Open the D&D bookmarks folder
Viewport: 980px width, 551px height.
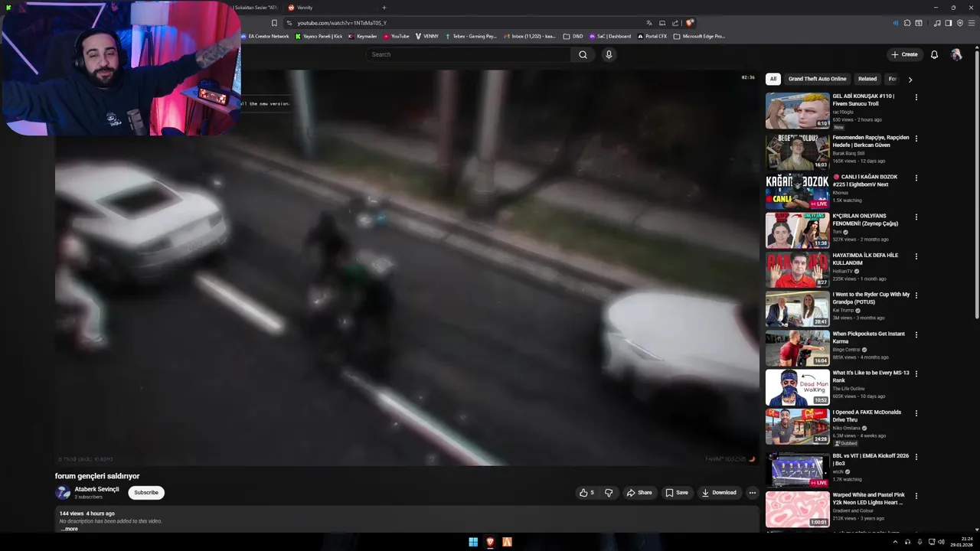[573, 36]
